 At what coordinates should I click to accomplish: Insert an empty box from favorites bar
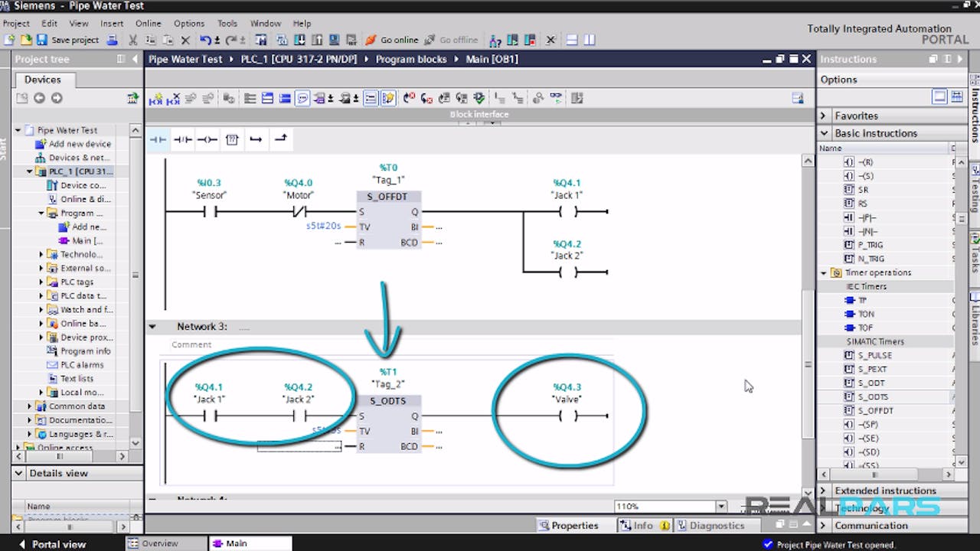(232, 139)
